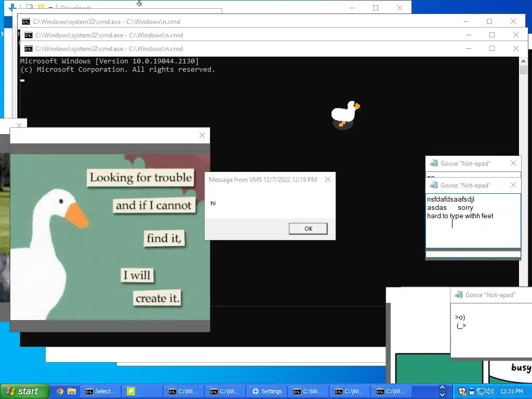Close the Not-epad hidden behind the feet note
This screenshot has width=532, height=399.
pyautogui.click(x=513, y=163)
